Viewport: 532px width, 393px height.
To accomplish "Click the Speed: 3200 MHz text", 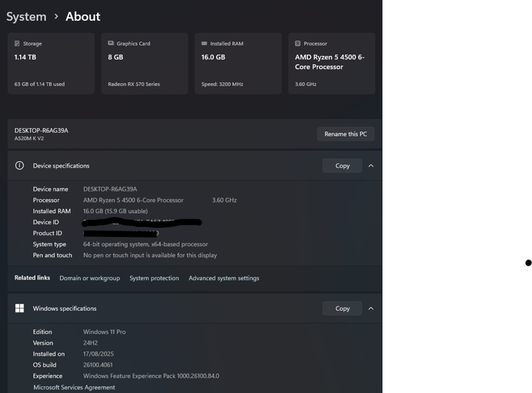I will [x=222, y=84].
